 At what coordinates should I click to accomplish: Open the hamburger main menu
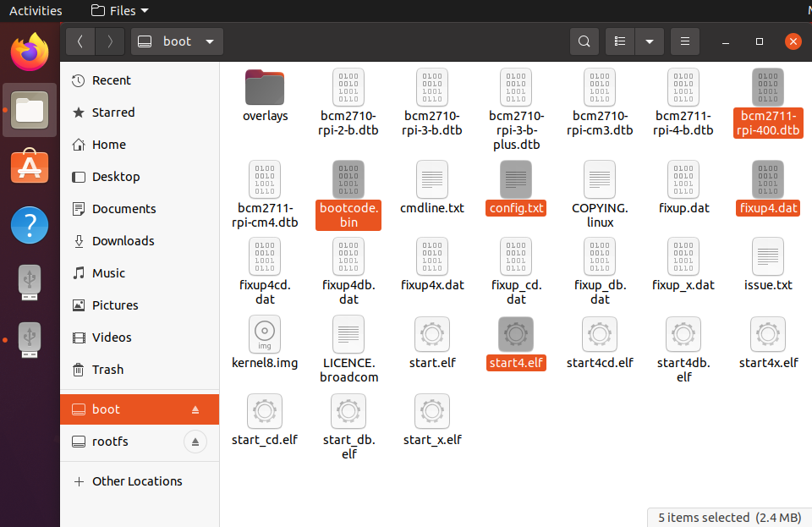(685, 41)
